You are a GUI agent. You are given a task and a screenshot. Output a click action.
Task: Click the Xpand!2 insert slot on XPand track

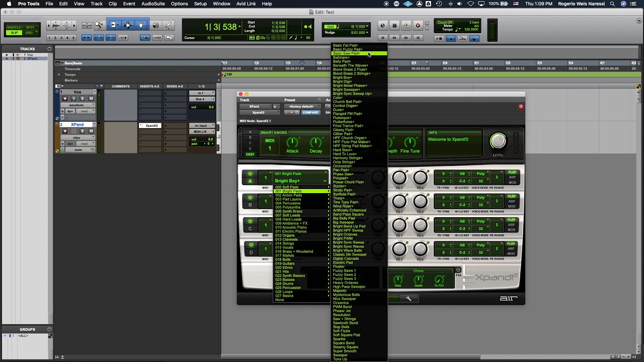(x=150, y=126)
